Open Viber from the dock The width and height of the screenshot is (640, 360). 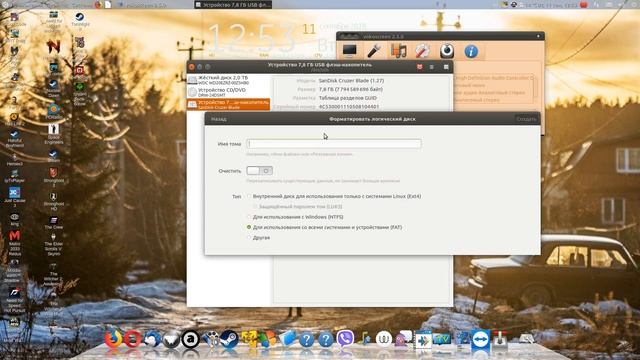tap(345, 339)
